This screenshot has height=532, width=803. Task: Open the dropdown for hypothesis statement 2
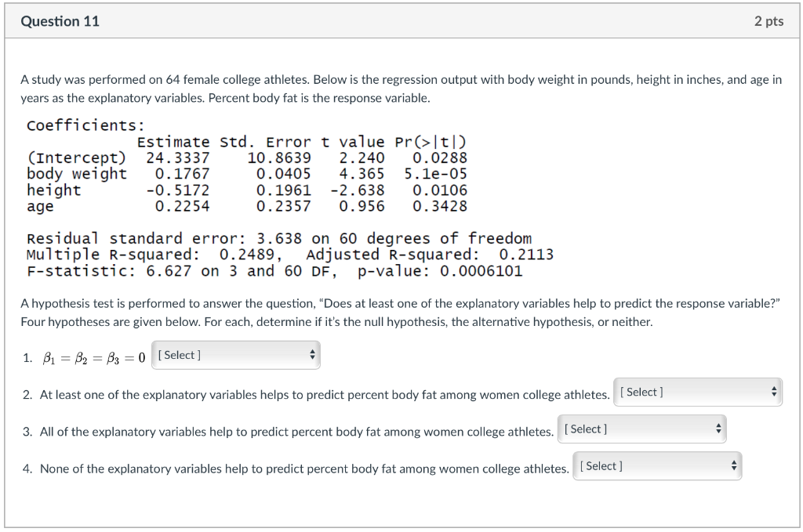[x=696, y=391]
